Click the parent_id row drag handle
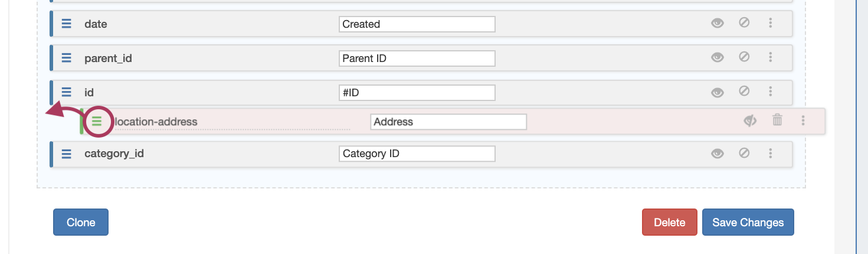This screenshot has width=868, height=254. pyautogui.click(x=67, y=58)
